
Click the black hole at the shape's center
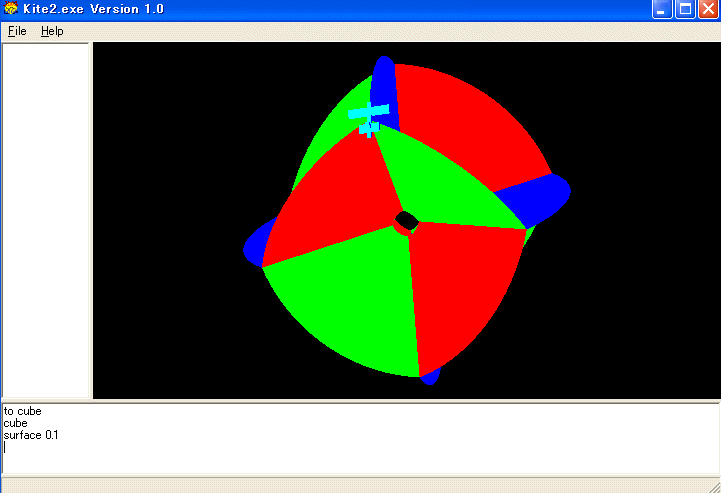click(x=406, y=220)
